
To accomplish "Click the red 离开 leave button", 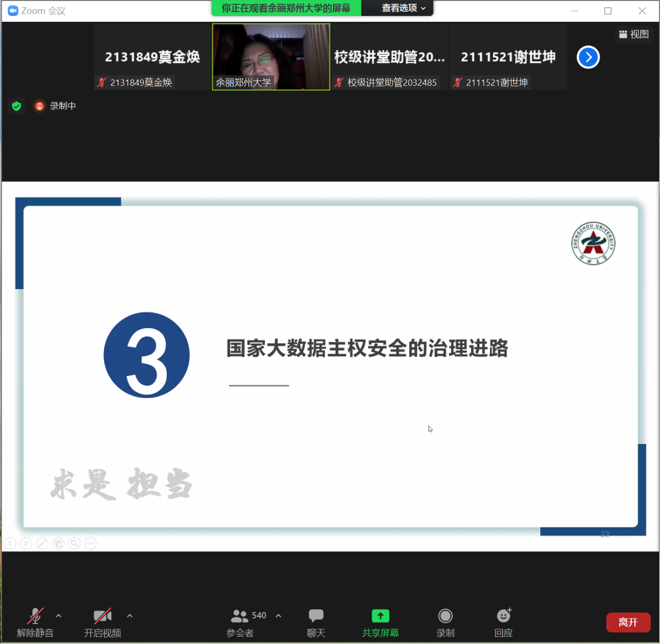I will (628, 622).
